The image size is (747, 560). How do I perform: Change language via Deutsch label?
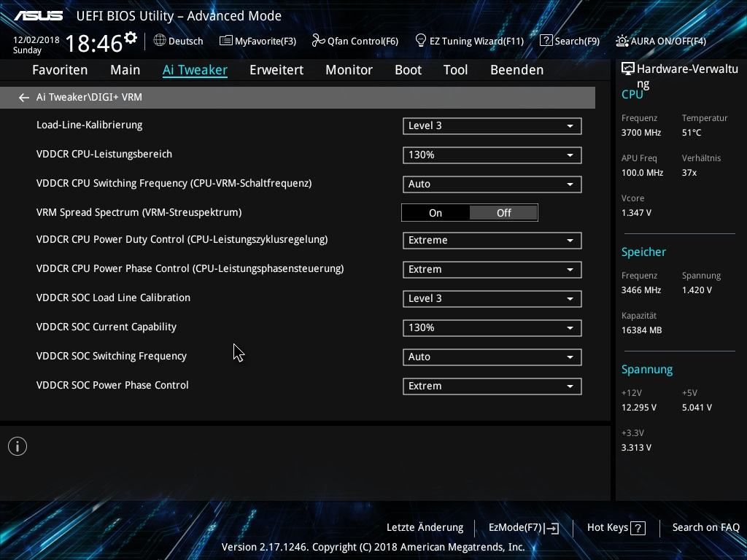pos(186,42)
